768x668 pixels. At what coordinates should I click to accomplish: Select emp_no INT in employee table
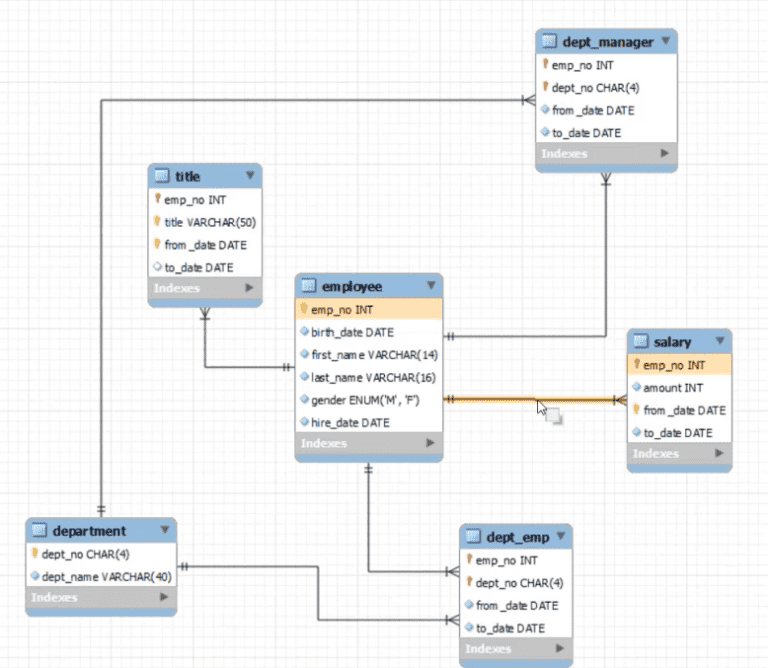click(369, 310)
